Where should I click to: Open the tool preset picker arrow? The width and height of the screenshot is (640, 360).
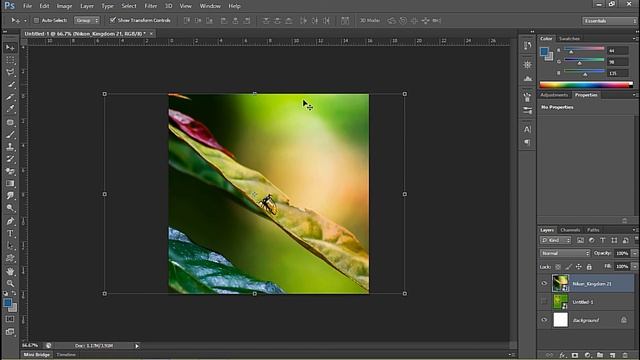point(25,20)
